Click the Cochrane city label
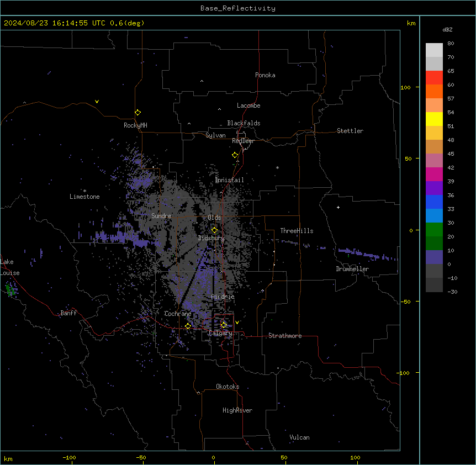 coord(178,314)
